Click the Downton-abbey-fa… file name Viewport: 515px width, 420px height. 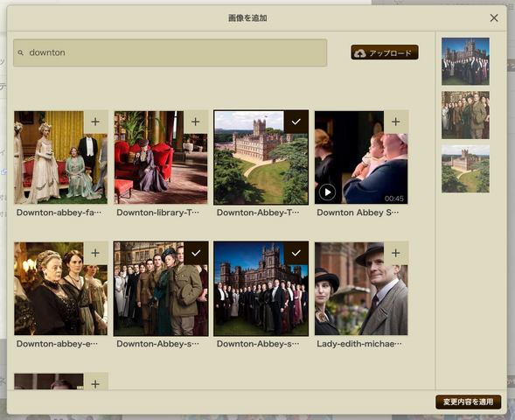click(59, 213)
